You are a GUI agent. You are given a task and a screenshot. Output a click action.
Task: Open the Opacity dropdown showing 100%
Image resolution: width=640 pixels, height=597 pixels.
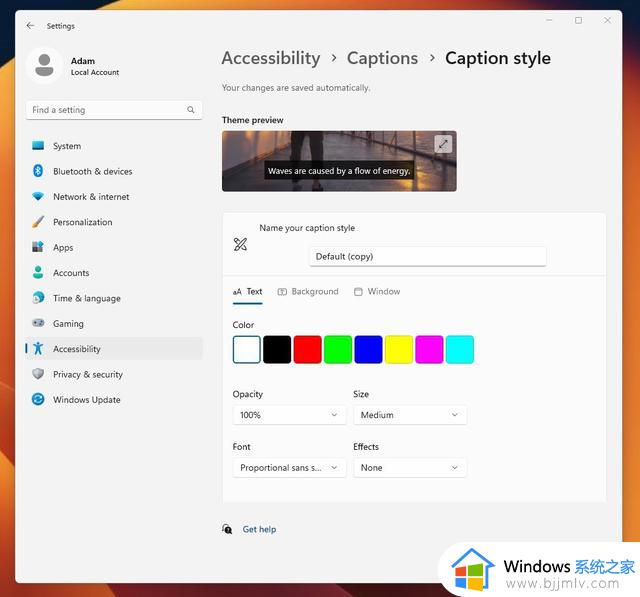289,415
